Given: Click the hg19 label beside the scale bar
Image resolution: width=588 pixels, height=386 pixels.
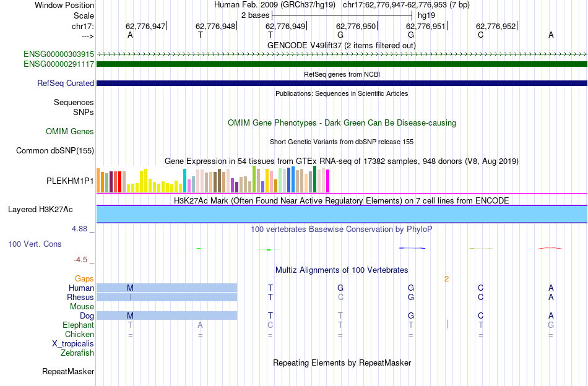Looking at the screenshot, I should coord(426,15).
